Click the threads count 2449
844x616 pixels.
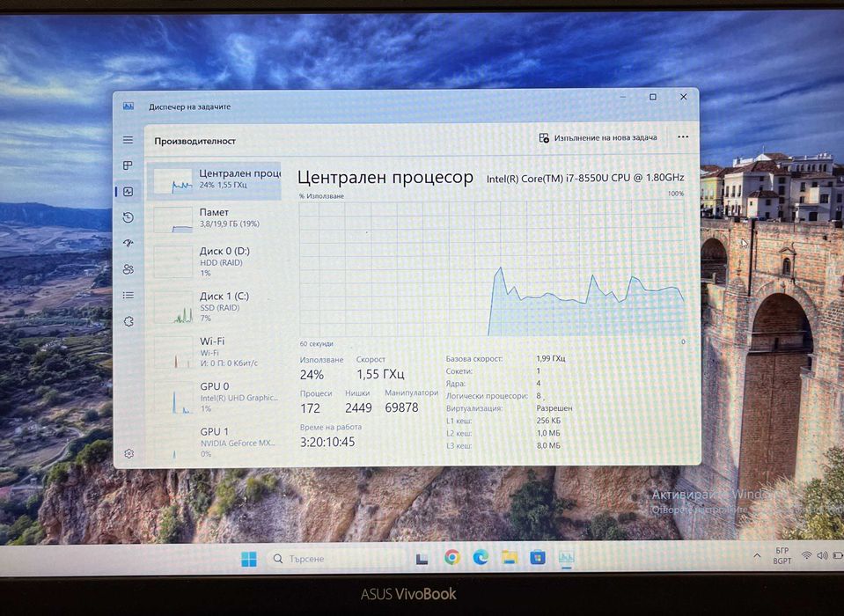click(358, 407)
